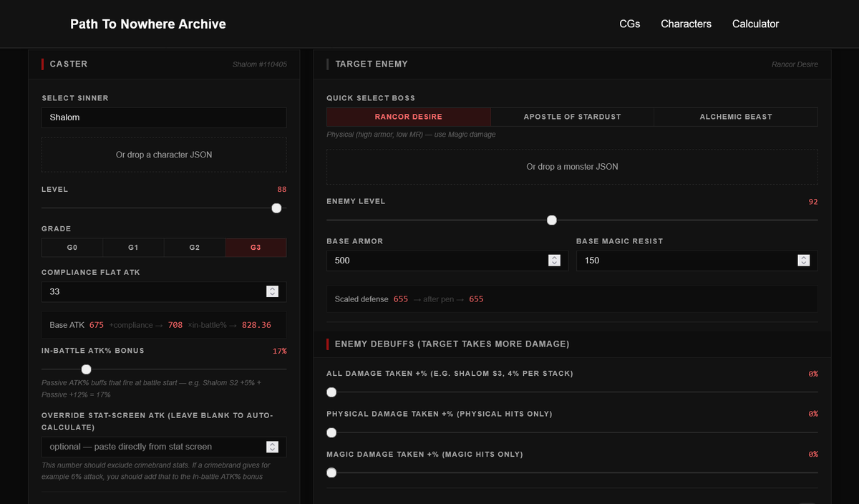859x504 pixels.
Task: Click the Enemy Level slider handle
Action: click(x=551, y=220)
